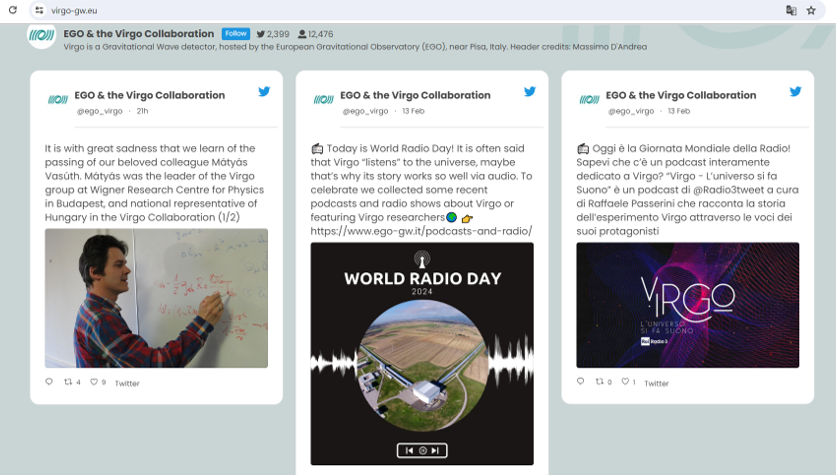This screenshot has width=836, height=475.
Task: Click the @Radio3tweet mention
Action: [x=728, y=190]
